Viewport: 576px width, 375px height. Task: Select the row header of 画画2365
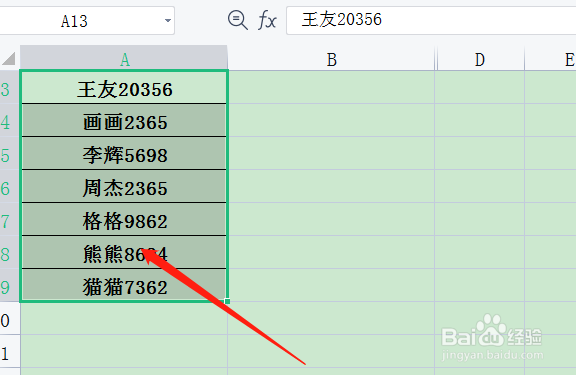10,120
